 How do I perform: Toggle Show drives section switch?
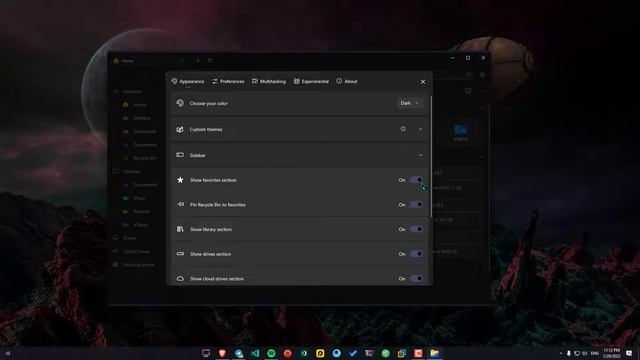[x=416, y=254]
